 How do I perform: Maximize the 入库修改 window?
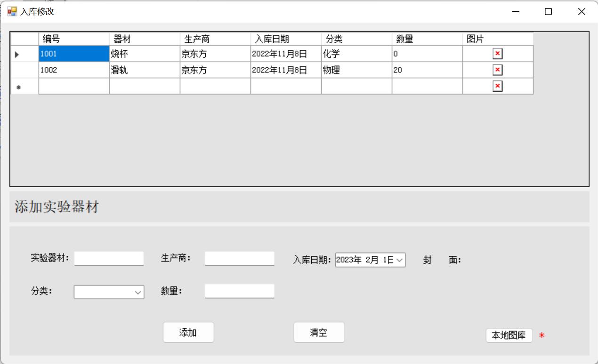click(x=548, y=12)
